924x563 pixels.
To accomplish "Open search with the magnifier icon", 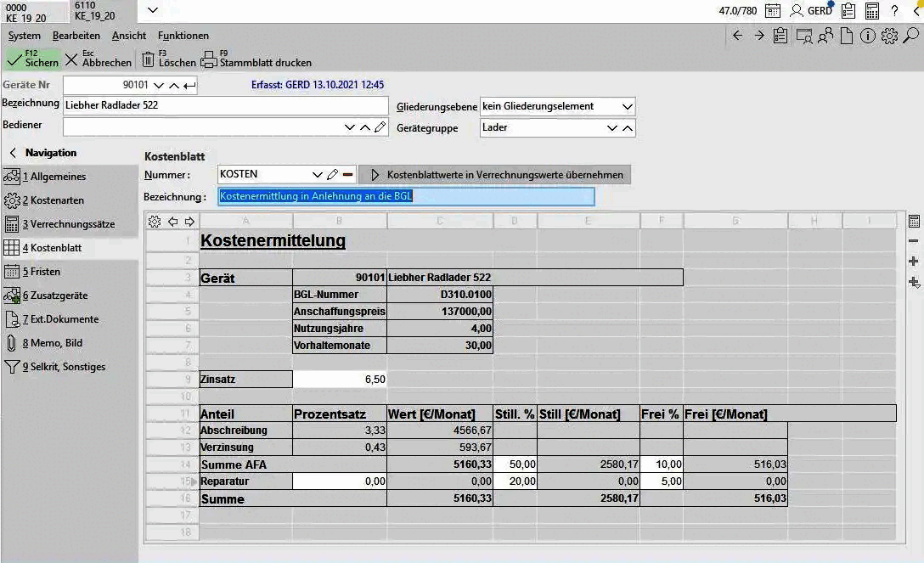I will point(911,36).
